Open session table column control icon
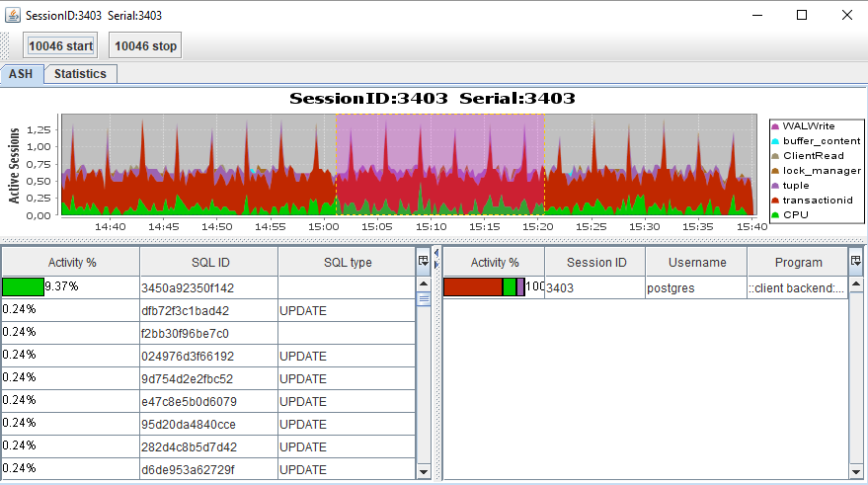 point(856,261)
